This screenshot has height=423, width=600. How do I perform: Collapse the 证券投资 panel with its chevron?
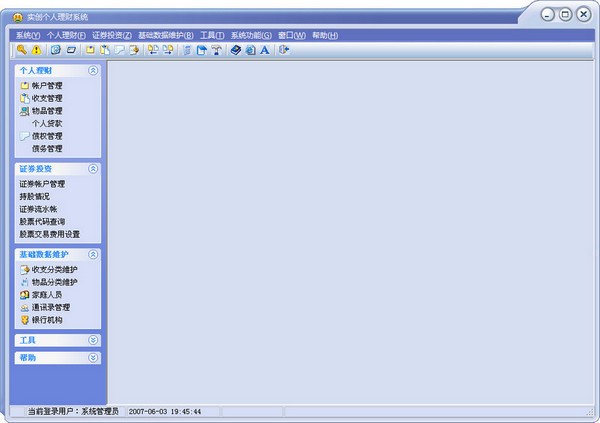(x=93, y=169)
